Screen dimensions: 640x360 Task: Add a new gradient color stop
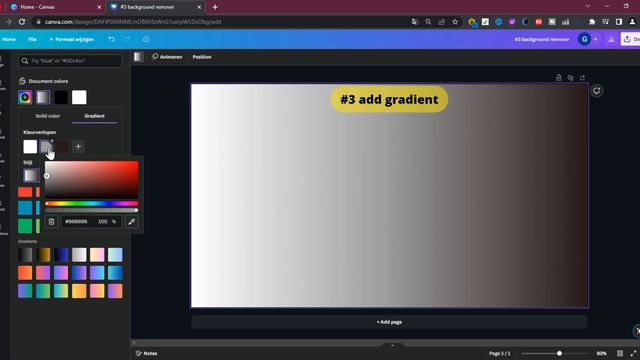click(x=78, y=147)
